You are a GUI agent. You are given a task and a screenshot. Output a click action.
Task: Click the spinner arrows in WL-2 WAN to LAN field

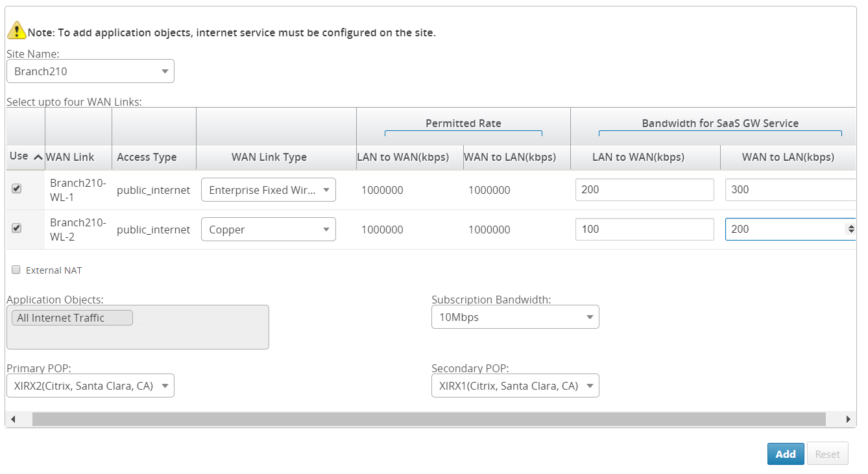pos(850,229)
